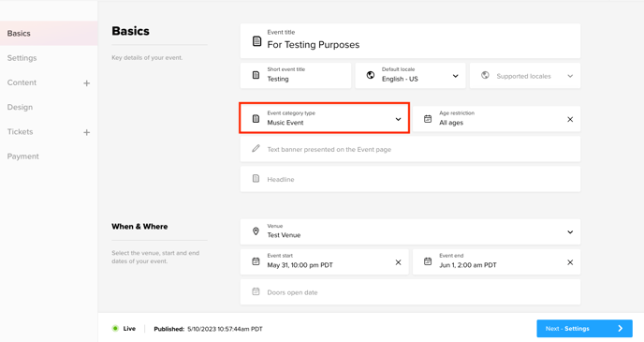Viewport: 644px width, 342px height.
Task: Go to Payment in the sidebar
Action: pos(23,156)
